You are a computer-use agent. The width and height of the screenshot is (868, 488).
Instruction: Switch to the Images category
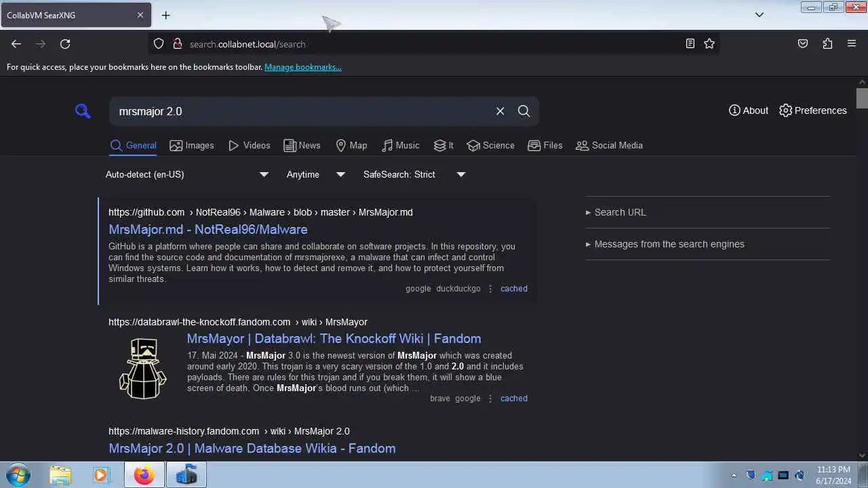click(192, 146)
